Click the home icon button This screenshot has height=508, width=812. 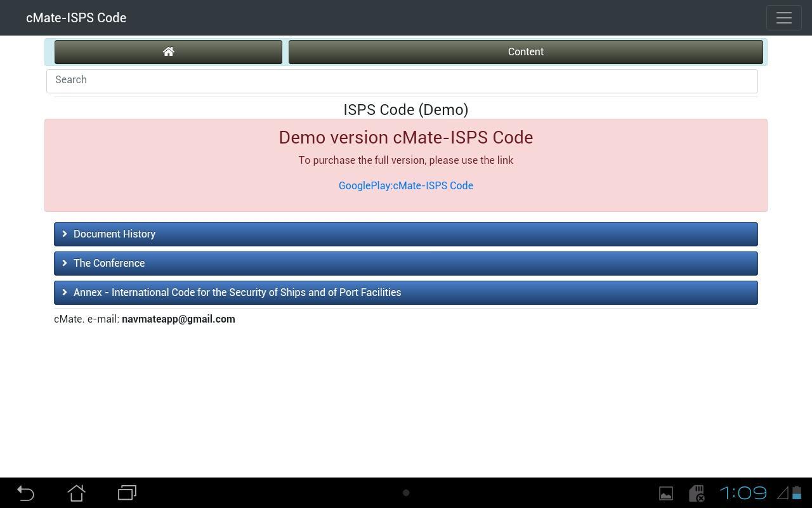[x=168, y=52]
